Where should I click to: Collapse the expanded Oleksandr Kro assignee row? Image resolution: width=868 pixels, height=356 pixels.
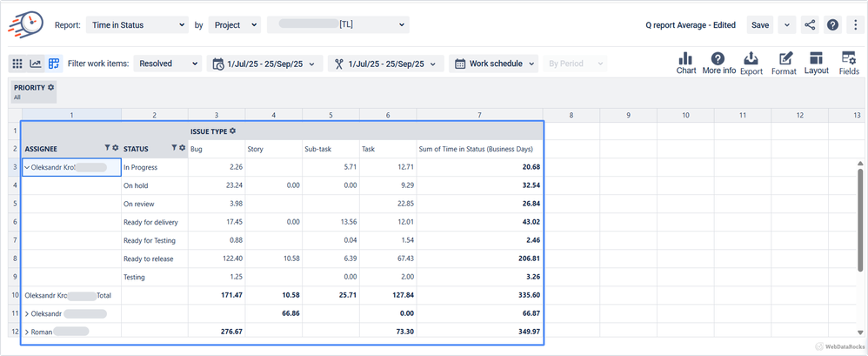click(x=26, y=166)
